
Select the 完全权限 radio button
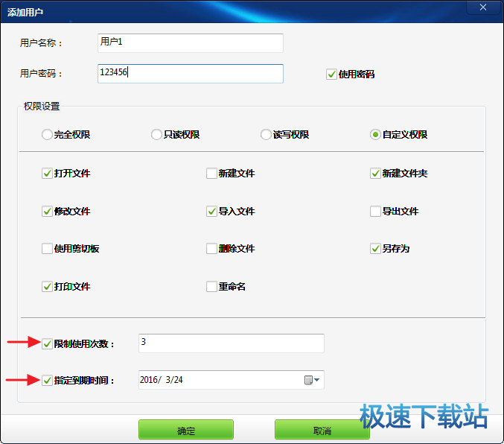coord(47,135)
